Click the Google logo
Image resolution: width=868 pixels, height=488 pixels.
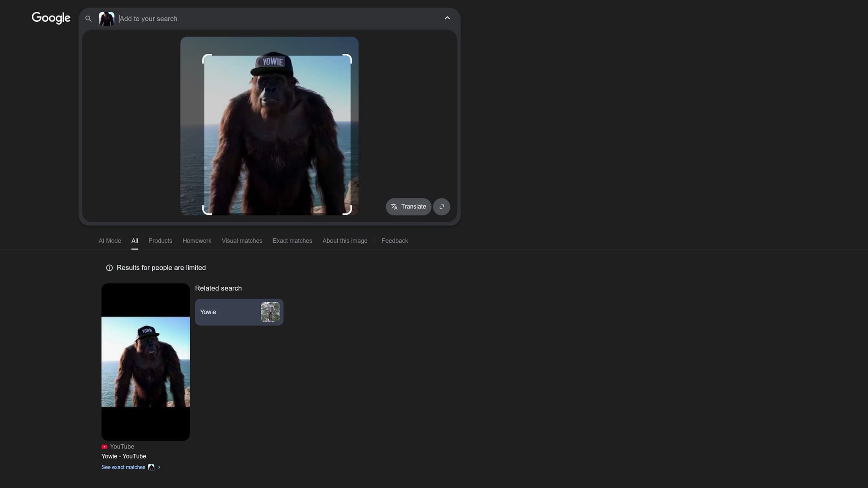click(51, 18)
